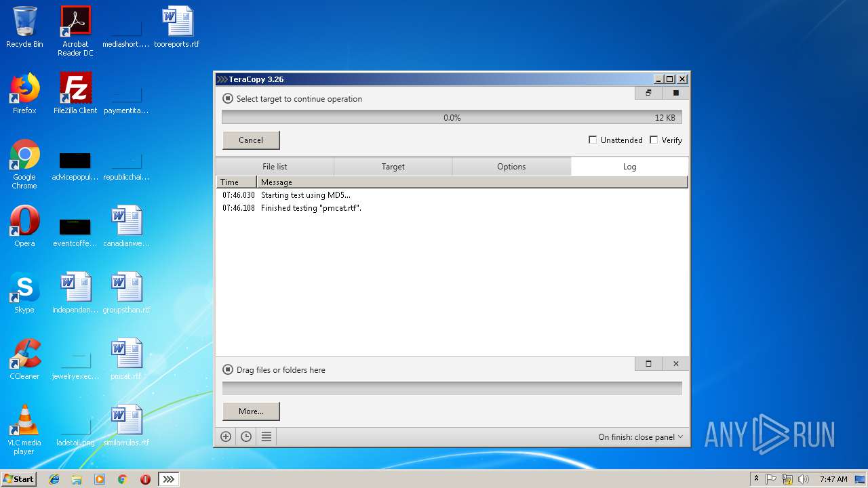Click the compact mode icon in upper panel
This screenshot has width=868, height=488.
[648, 93]
